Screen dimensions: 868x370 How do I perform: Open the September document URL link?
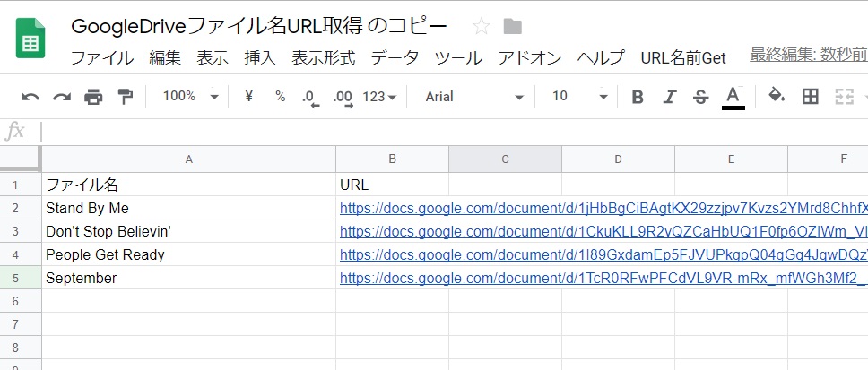[x=603, y=279]
